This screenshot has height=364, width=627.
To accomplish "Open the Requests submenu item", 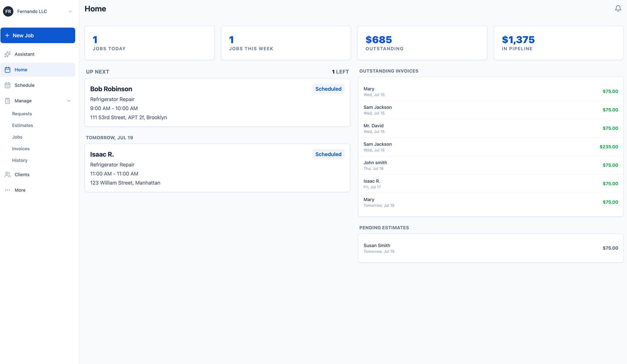I will pyautogui.click(x=22, y=114).
